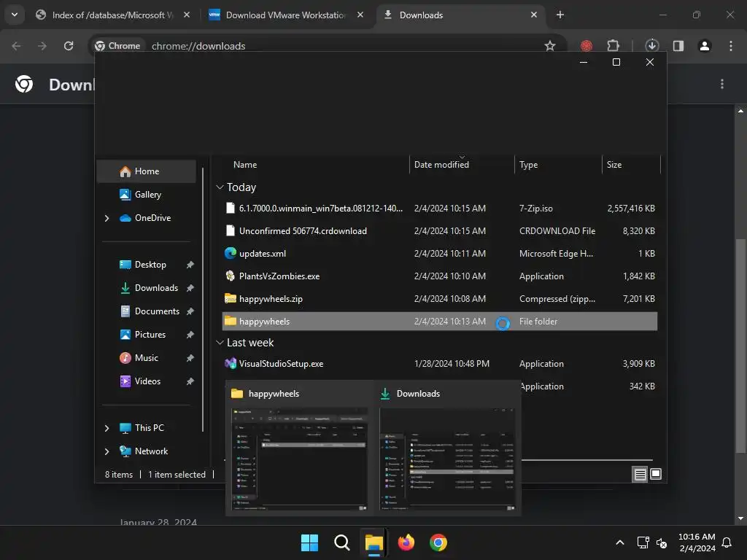This screenshot has height=560, width=747.
Task: Toggle the Chrome side panel
Action: tap(678, 46)
